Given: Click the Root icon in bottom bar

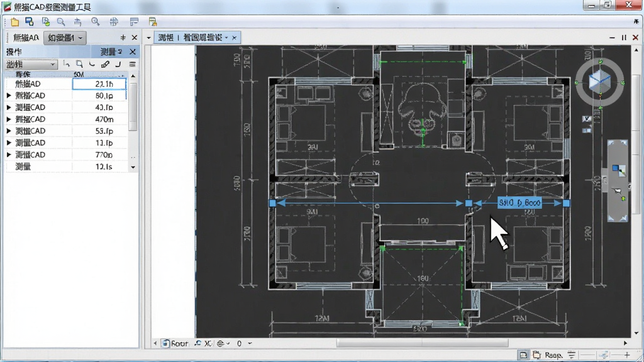Looking at the screenshot, I should pyautogui.click(x=165, y=343).
